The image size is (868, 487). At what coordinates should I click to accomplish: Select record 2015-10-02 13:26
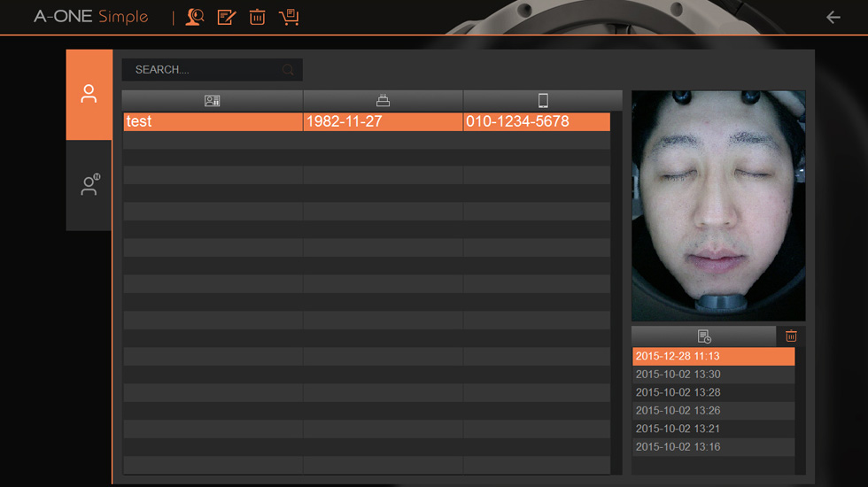714,411
